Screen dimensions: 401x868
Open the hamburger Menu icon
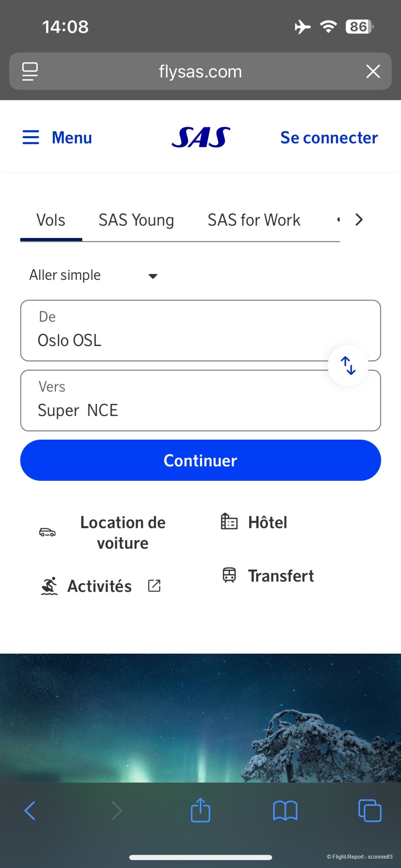coord(31,137)
